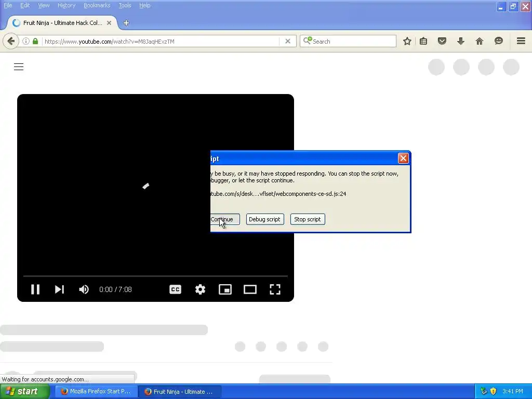
Task: Click the Stop script button
Action: (x=308, y=219)
